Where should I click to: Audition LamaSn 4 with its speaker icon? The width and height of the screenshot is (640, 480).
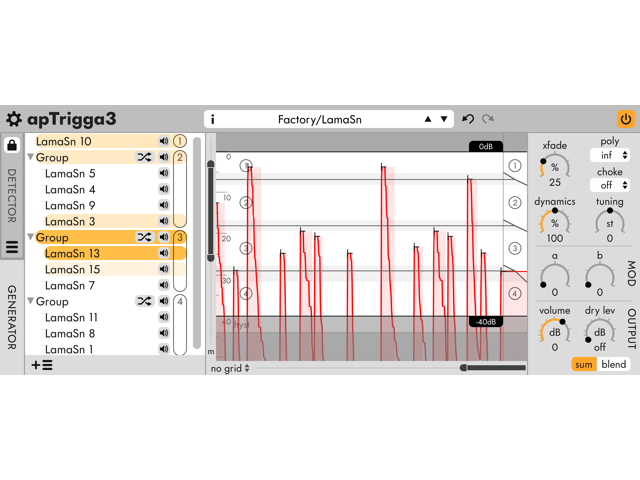coord(164,189)
